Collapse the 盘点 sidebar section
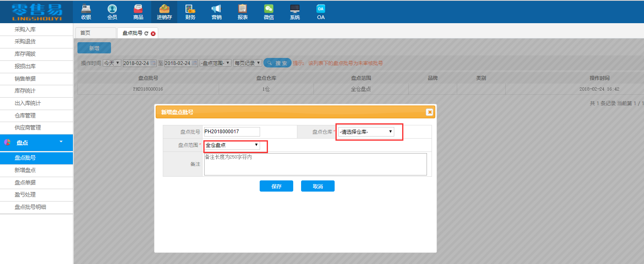Image resolution: width=644 pixels, height=264 pixels. click(x=61, y=142)
